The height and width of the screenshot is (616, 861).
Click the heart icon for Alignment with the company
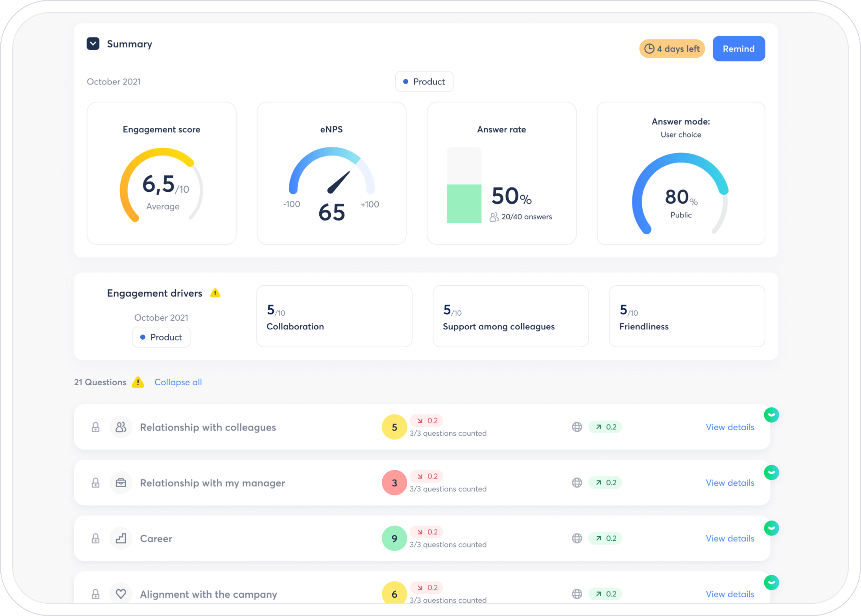121,594
